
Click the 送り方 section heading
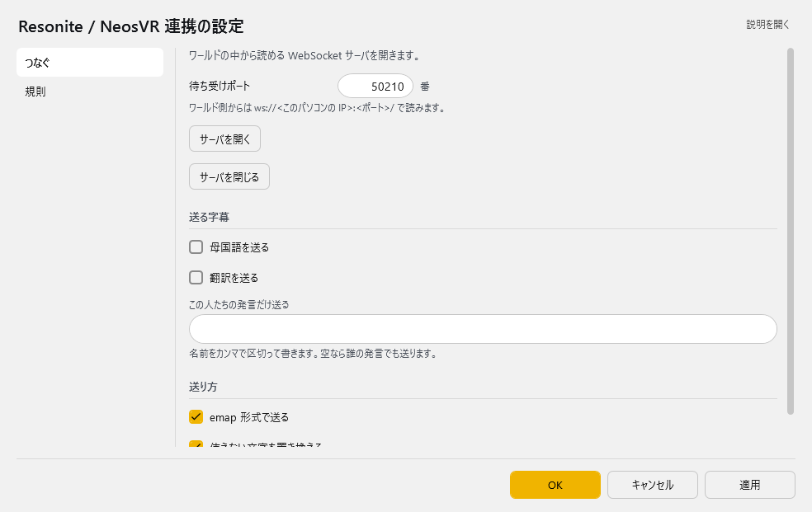click(203, 387)
